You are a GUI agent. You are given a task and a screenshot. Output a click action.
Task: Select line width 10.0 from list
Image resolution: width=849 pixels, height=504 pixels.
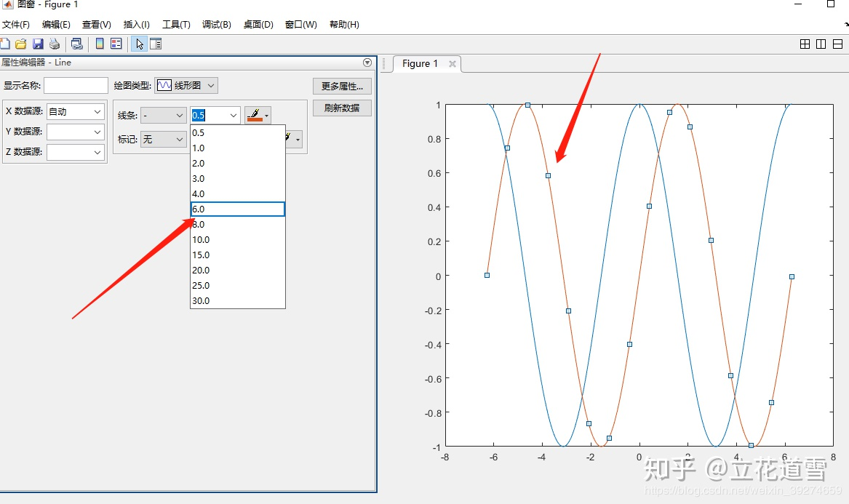point(238,239)
